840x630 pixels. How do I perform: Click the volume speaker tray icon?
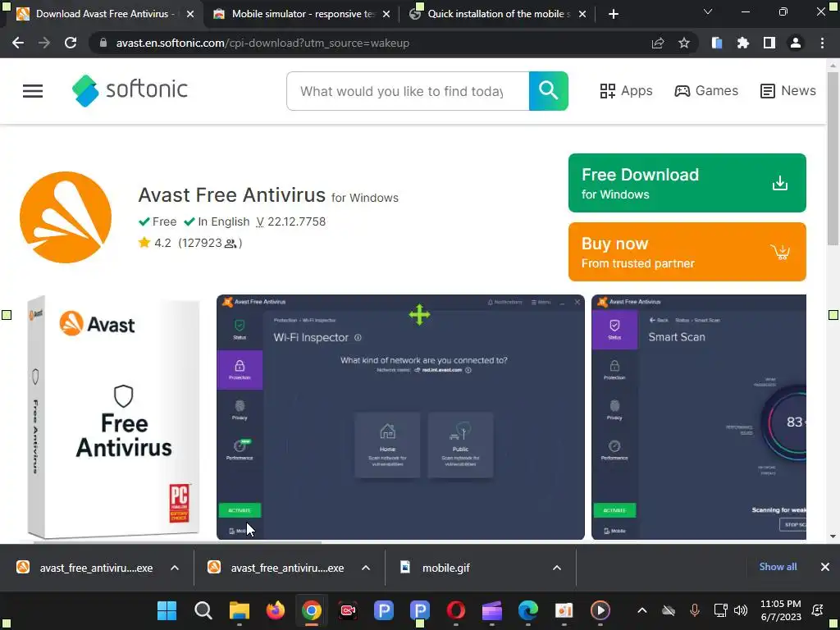[x=741, y=610]
